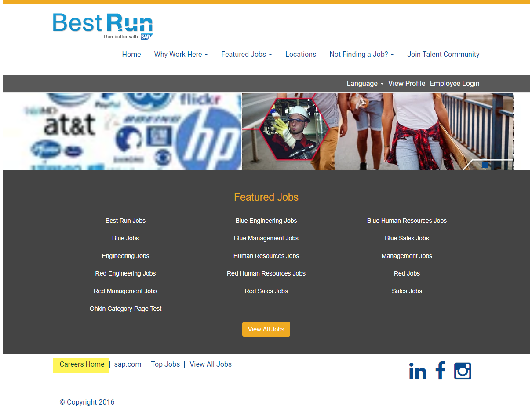Click the company logos banner image
The height and width of the screenshot is (412, 532).
pyautogui.click(x=122, y=131)
